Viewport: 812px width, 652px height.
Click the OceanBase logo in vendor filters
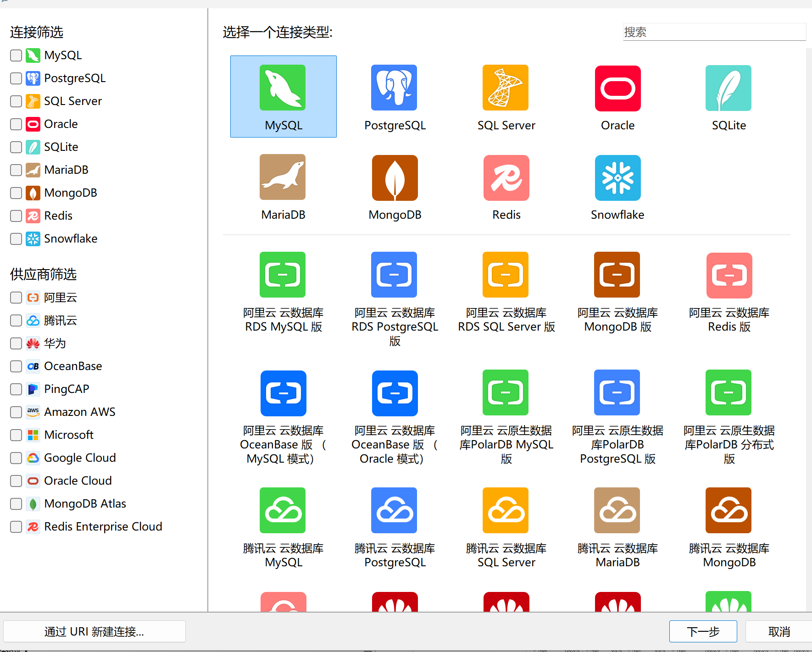[33, 366]
